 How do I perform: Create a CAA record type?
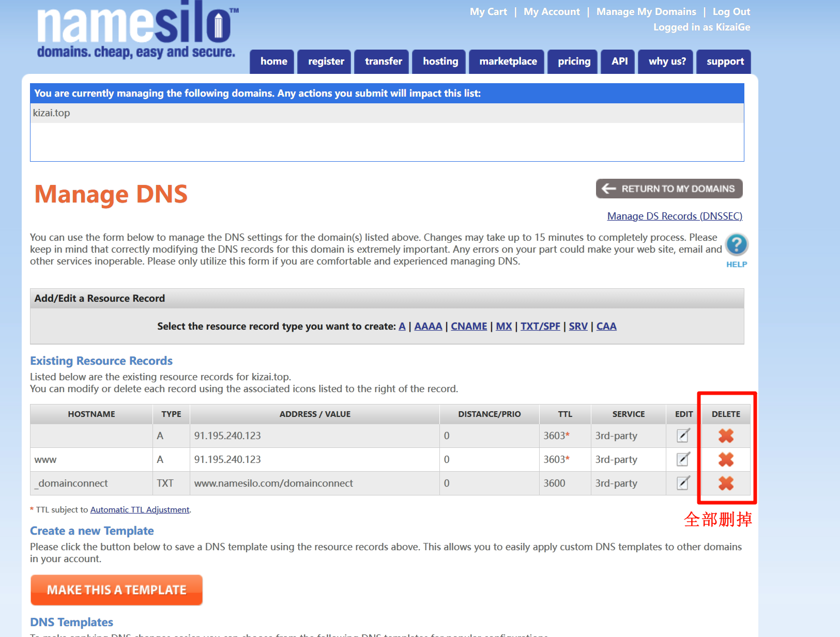click(606, 327)
